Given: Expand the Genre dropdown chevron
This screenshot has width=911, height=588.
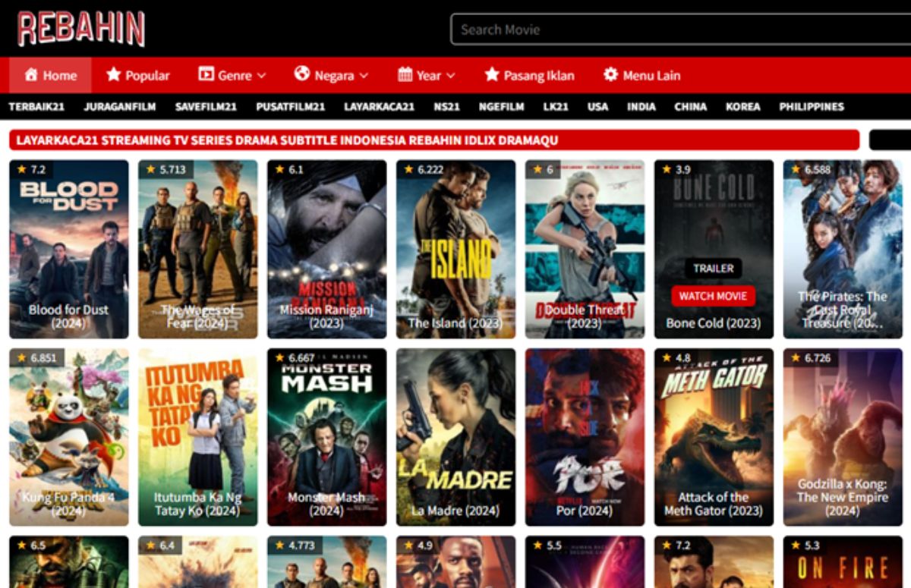Looking at the screenshot, I should 262,76.
